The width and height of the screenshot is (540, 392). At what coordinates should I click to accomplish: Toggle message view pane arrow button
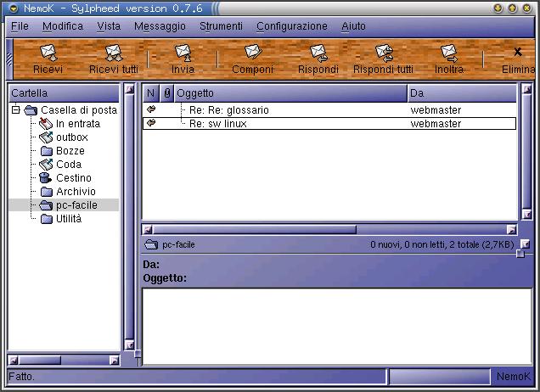click(x=526, y=244)
